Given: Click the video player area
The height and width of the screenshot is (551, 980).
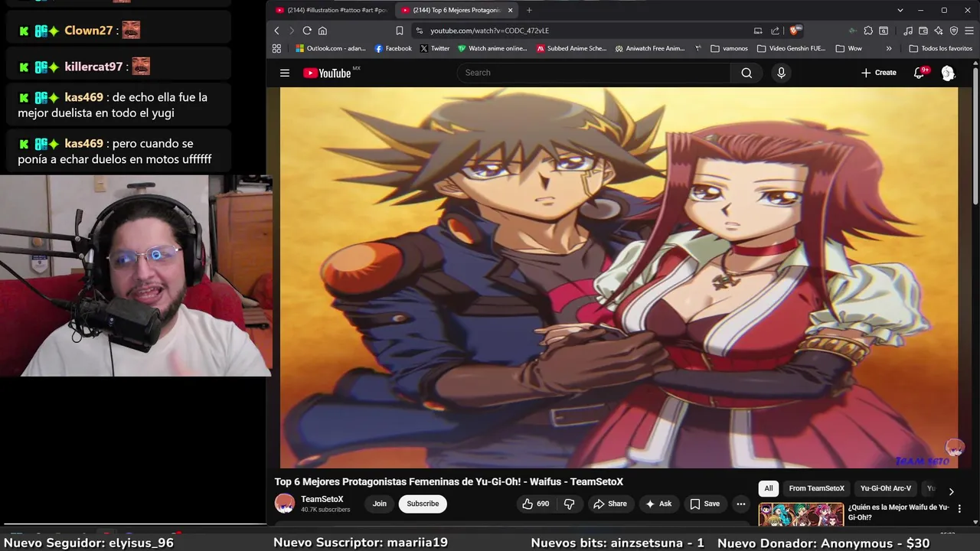Looking at the screenshot, I should point(619,277).
